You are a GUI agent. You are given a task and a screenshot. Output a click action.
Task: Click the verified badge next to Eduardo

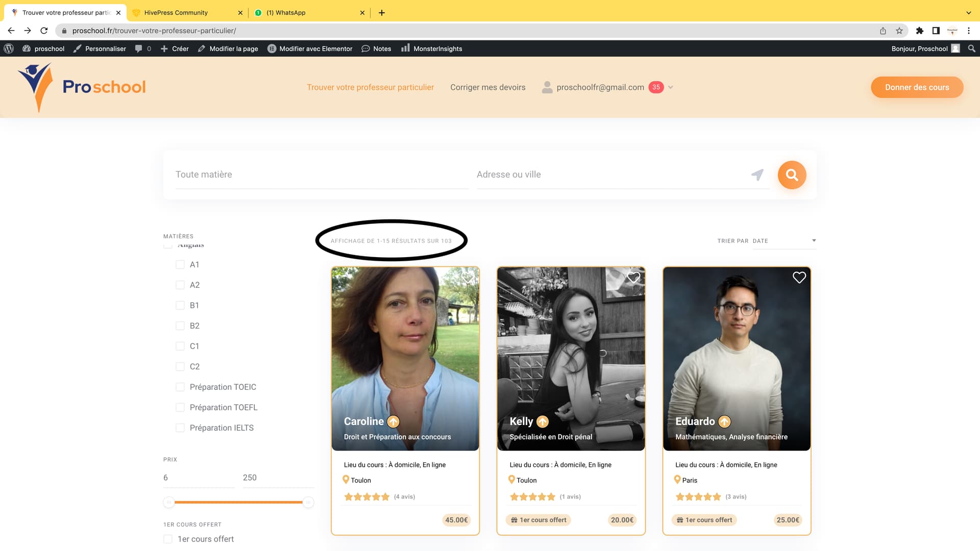(x=724, y=422)
